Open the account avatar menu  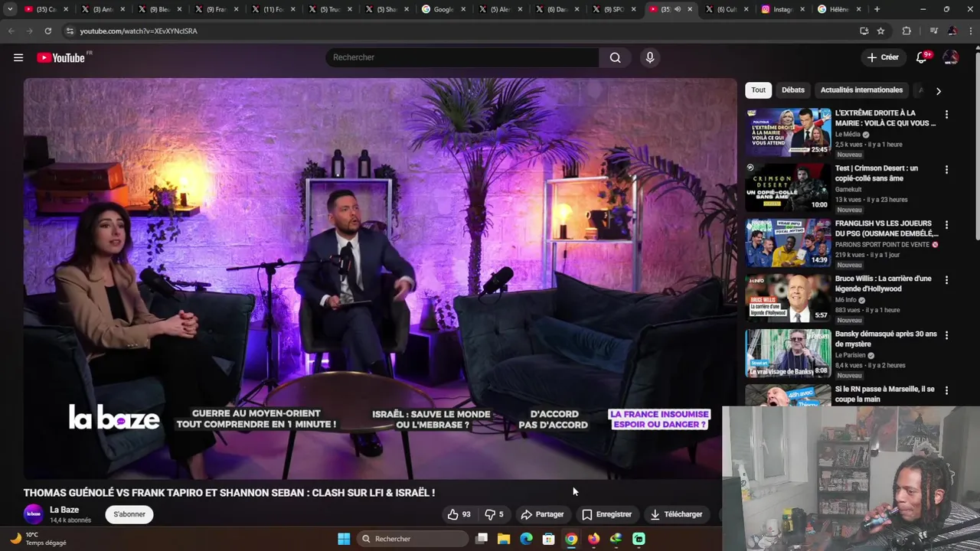[x=951, y=57]
